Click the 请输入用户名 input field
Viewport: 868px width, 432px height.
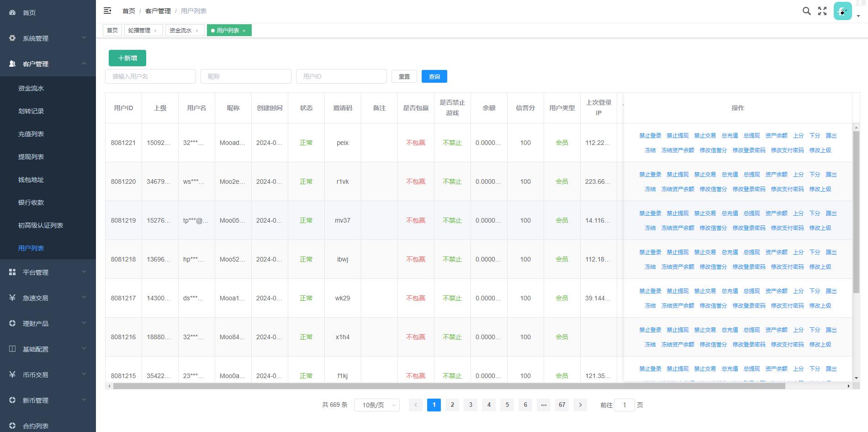[x=150, y=76]
